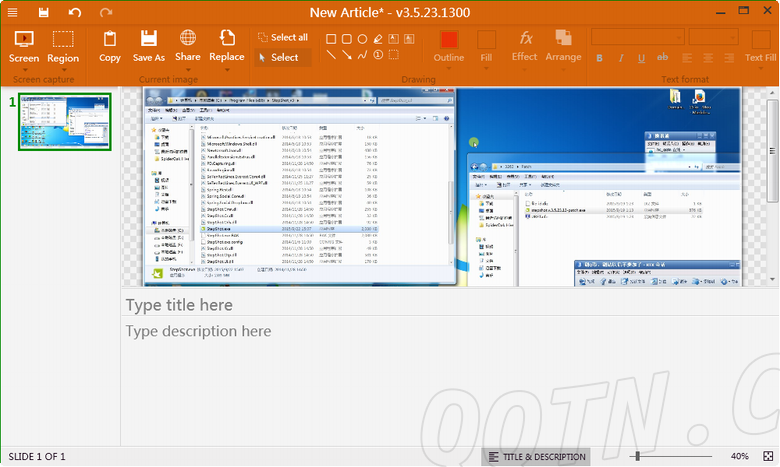
Task: Toggle bold text formatting
Action: click(600, 59)
